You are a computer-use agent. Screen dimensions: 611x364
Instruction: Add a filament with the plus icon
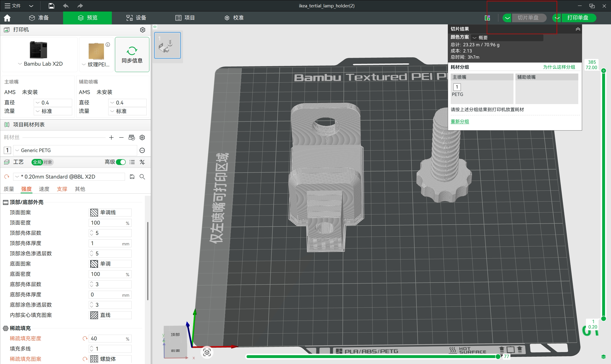(x=111, y=137)
